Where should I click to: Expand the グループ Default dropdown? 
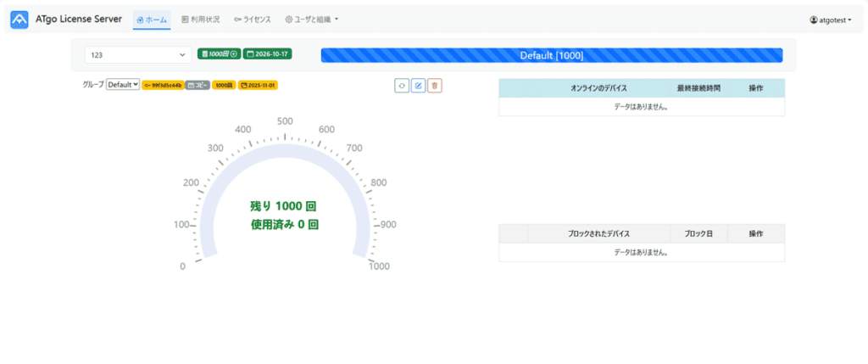pyautogui.click(x=123, y=85)
